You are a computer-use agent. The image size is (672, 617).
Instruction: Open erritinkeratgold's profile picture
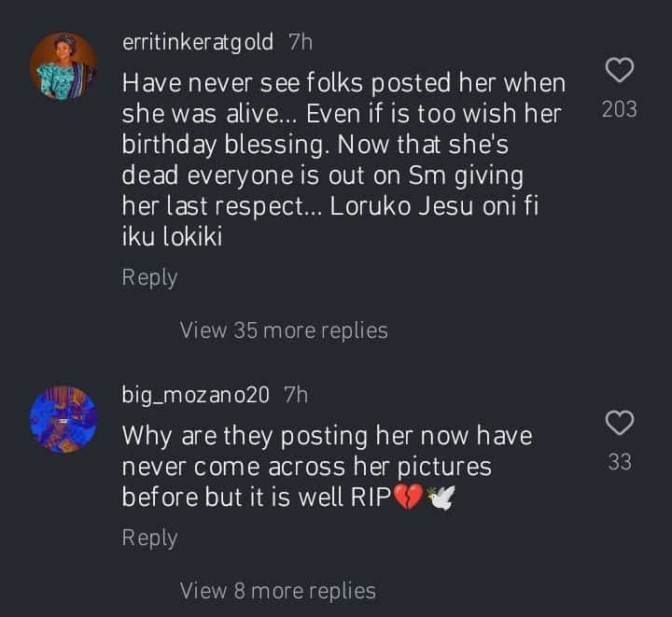pyautogui.click(x=63, y=65)
